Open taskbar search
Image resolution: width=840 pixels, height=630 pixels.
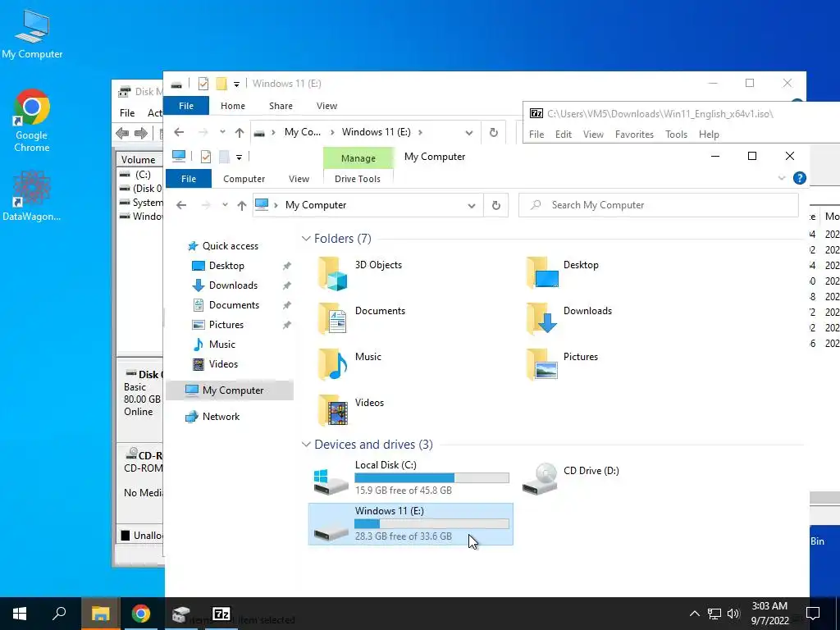59,614
